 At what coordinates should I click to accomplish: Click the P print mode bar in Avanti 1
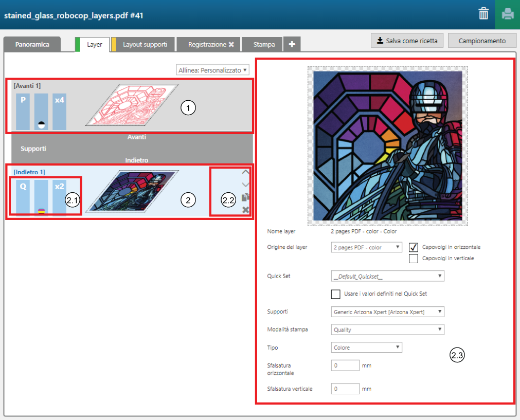point(23,112)
